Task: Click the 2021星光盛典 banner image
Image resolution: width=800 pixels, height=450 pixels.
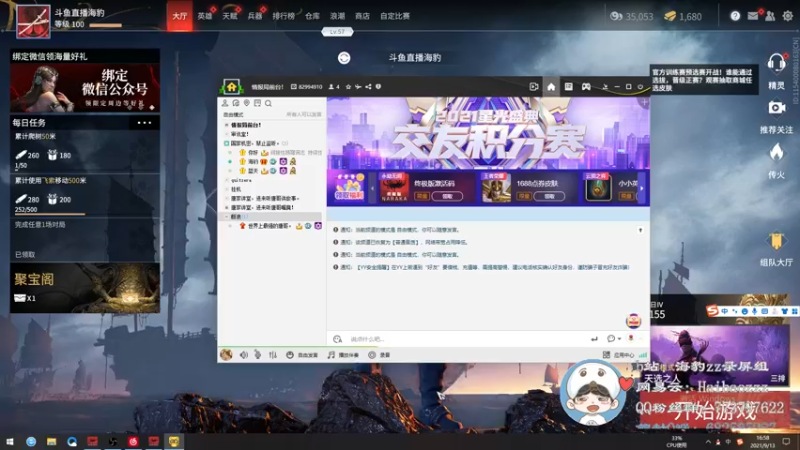Action: pyautogui.click(x=488, y=133)
